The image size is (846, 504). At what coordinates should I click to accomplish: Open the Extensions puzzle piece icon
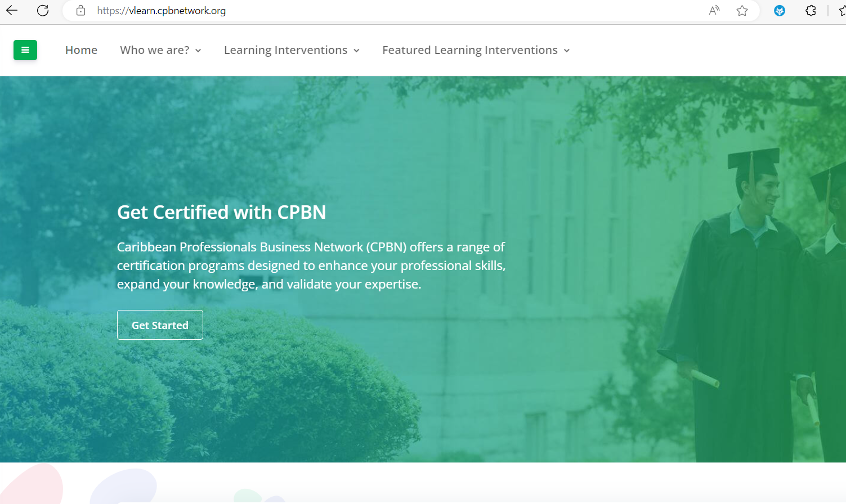[811, 11]
